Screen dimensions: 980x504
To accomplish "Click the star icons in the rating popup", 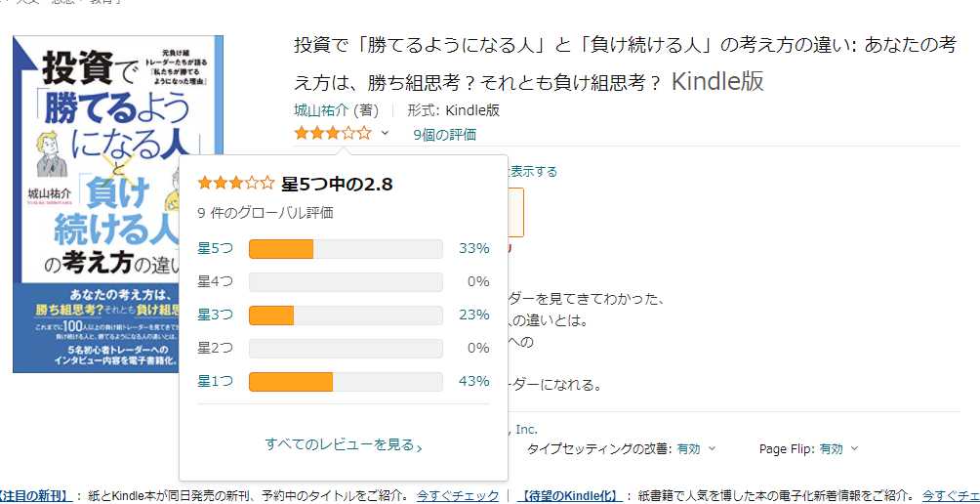I will [x=235, y=183].
